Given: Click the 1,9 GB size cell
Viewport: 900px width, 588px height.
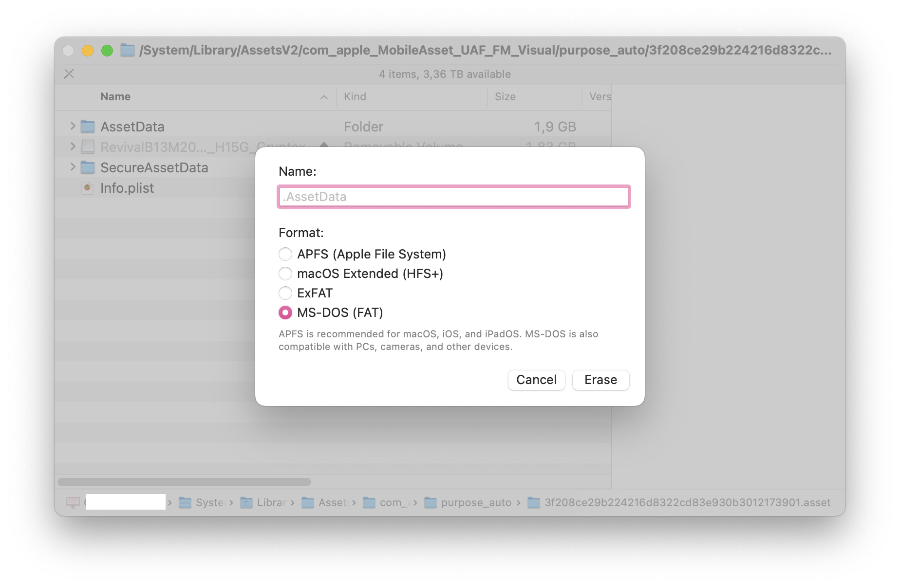Looking at the screenshot, I should pyautogui.click(x=555, y=127).
